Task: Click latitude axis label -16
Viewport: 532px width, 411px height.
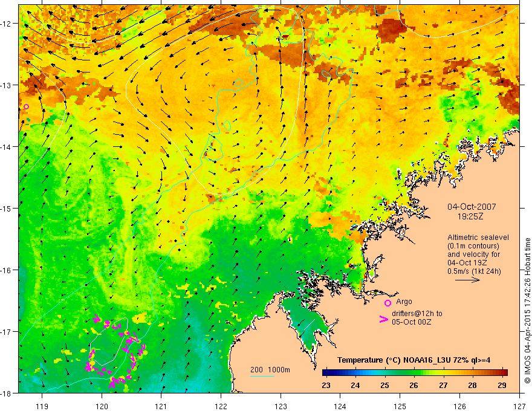Action: (x=7, y=270)
